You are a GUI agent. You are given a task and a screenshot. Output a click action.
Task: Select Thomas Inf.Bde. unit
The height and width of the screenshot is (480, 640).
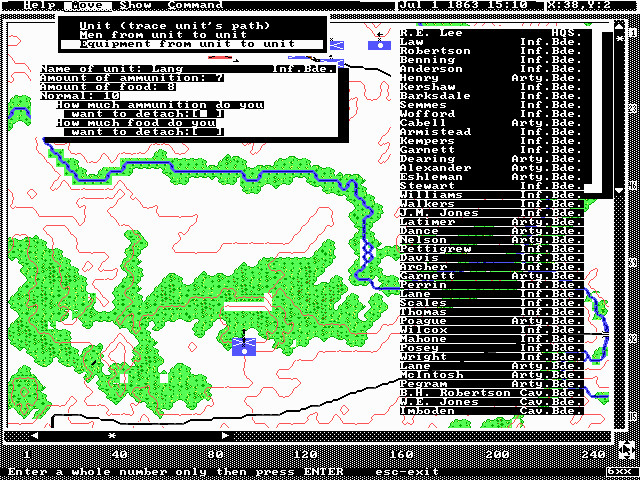click(491, 311)
